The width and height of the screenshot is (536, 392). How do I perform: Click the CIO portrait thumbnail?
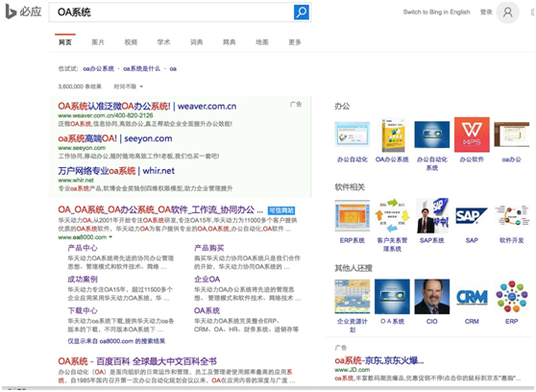click(x=431, y=297)
